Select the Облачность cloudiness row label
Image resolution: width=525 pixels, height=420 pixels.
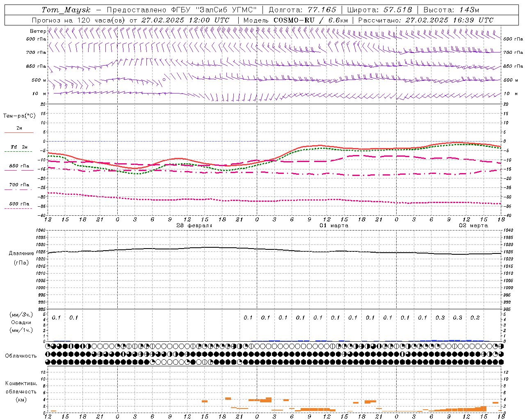21,356
